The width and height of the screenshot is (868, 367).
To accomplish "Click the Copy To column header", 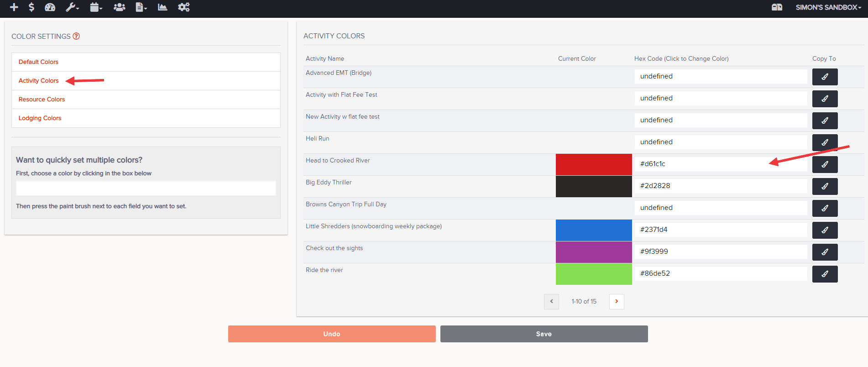I will [x=824, y=58].
